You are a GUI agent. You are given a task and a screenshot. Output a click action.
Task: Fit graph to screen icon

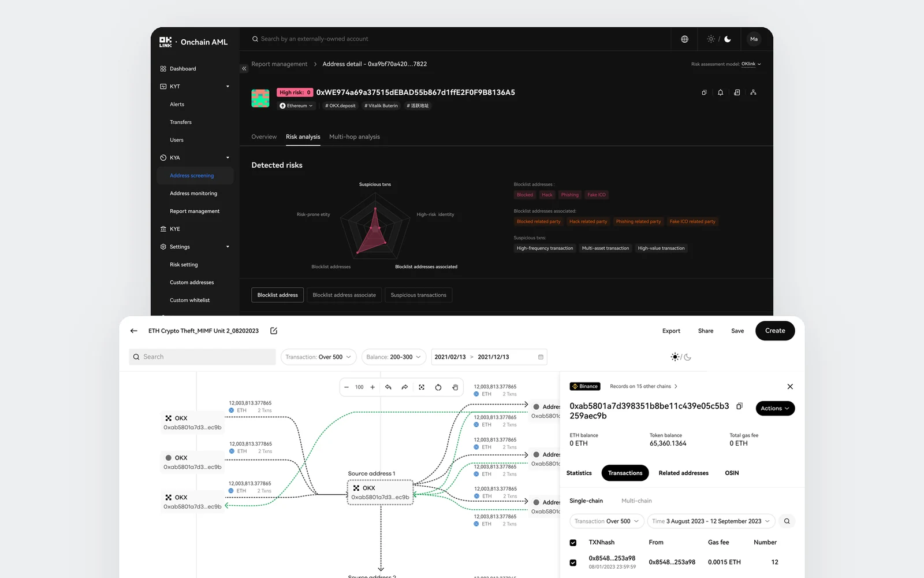pyautogui.click(x=422, y=387)
